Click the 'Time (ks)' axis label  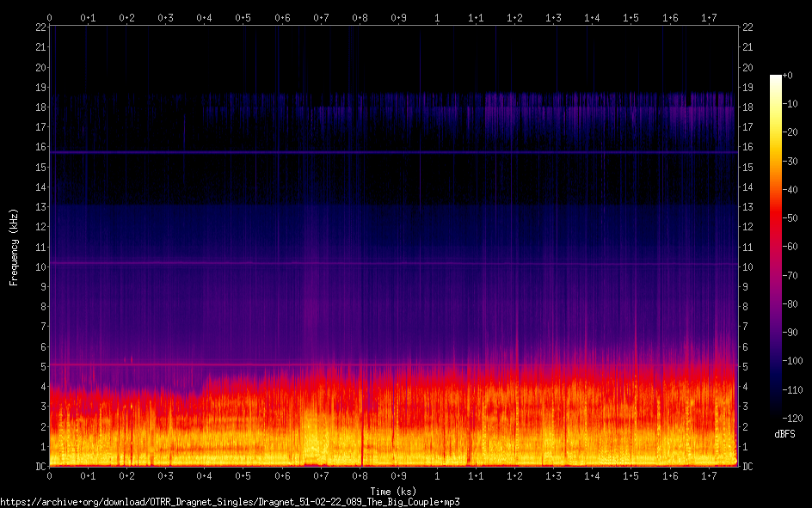point(393,491)
